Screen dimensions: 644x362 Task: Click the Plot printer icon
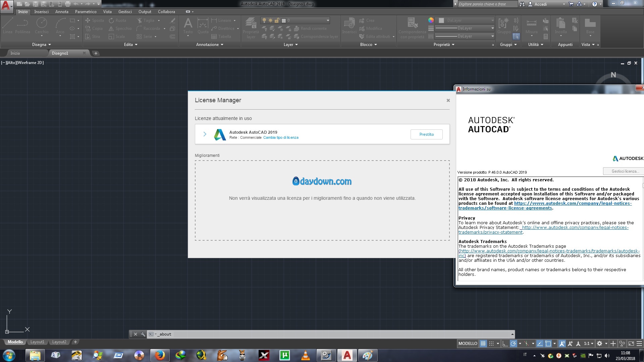pos(67,4)
